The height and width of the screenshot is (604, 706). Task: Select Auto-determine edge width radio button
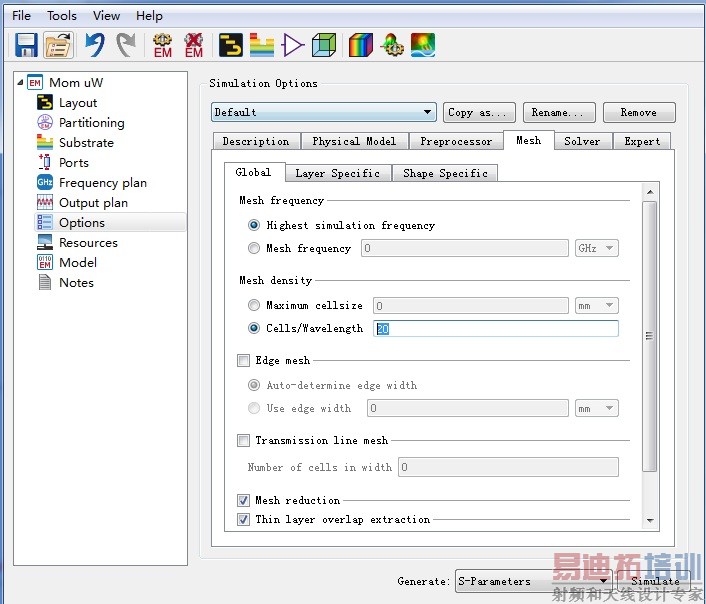pos(254,385)
